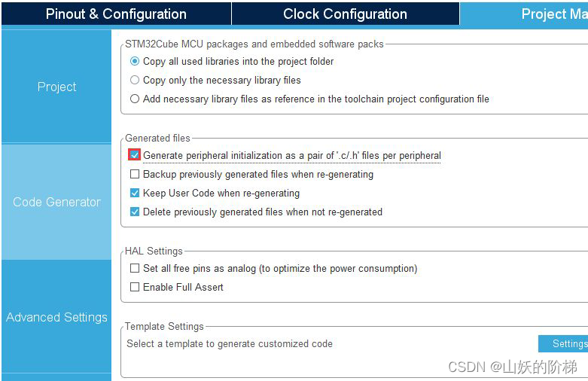Switch to the Clock Configuration tab

point(345,14)
